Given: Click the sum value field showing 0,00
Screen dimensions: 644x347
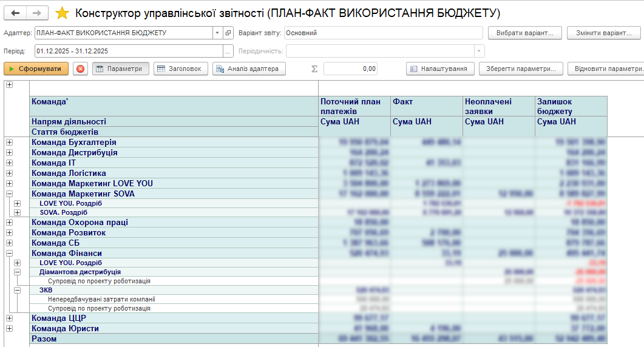Looking at the screenshot, I should click(x=350, y=69).
